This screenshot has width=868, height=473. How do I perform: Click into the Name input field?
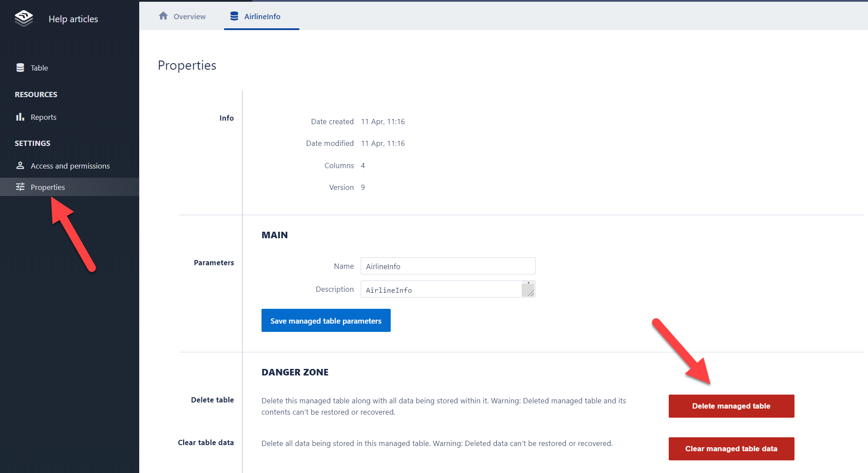pyautogui.click(x=448, y=266)
